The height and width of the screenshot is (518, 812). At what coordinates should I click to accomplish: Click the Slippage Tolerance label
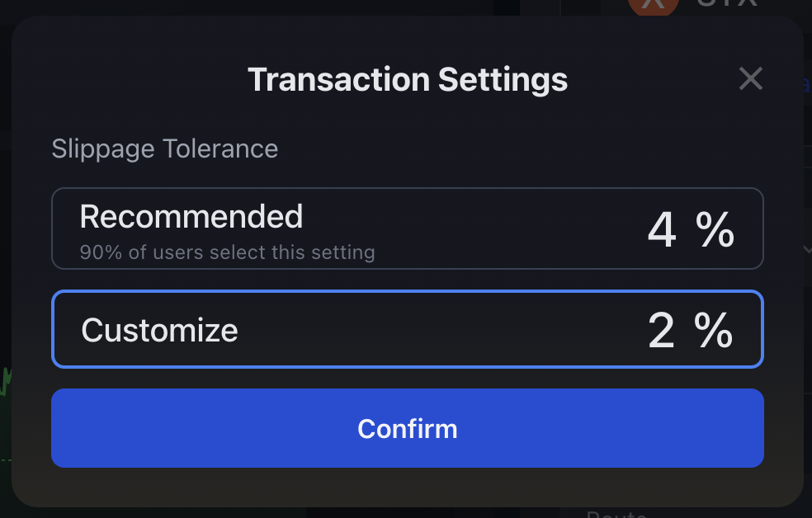[165, 149]
